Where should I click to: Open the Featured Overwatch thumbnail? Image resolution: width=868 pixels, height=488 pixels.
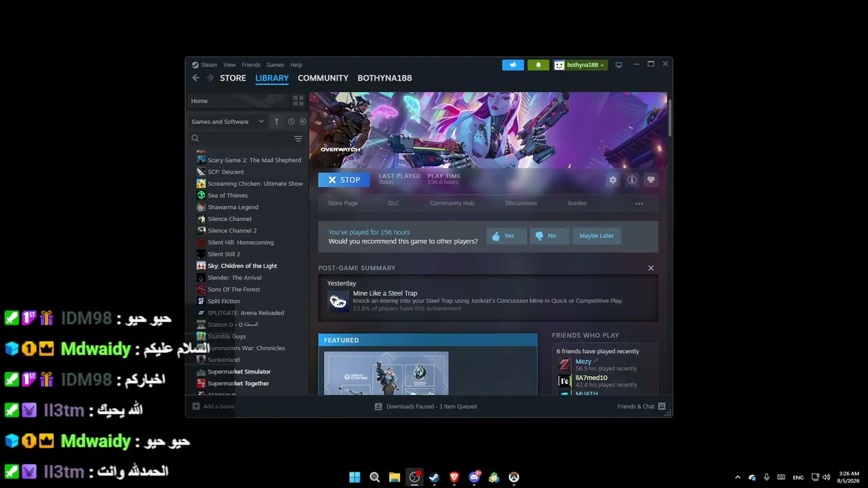(386, 373)
